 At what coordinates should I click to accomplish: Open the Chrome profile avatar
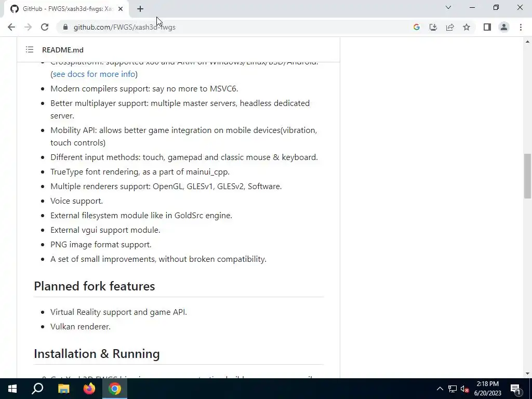(x=504, y=27)
